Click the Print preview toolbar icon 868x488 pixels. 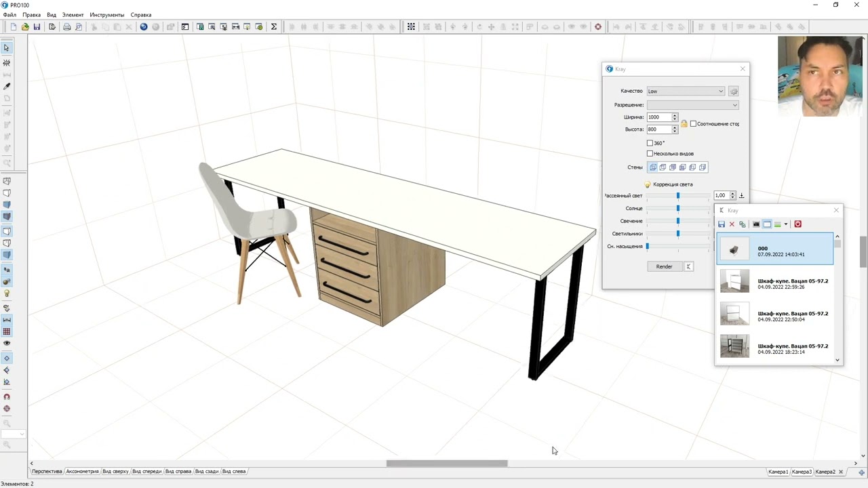(x=79, y=27)
